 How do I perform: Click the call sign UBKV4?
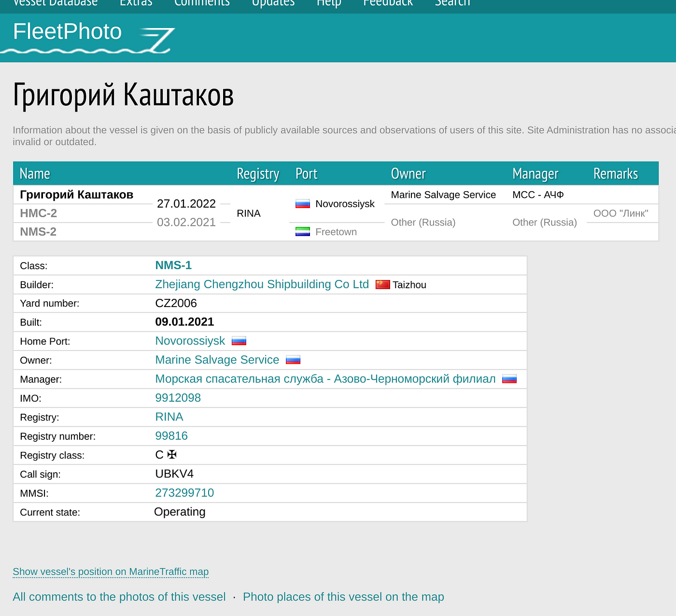[174, 474]
